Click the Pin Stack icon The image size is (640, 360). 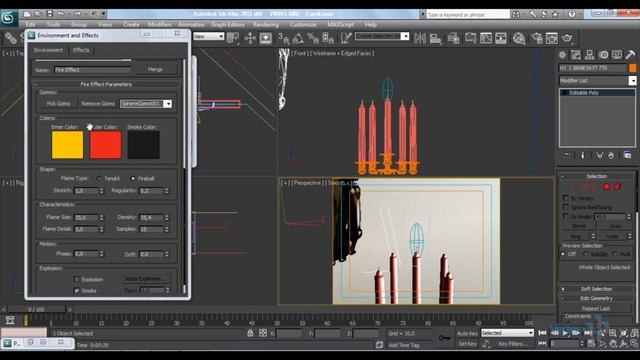[x=567, y=155]
